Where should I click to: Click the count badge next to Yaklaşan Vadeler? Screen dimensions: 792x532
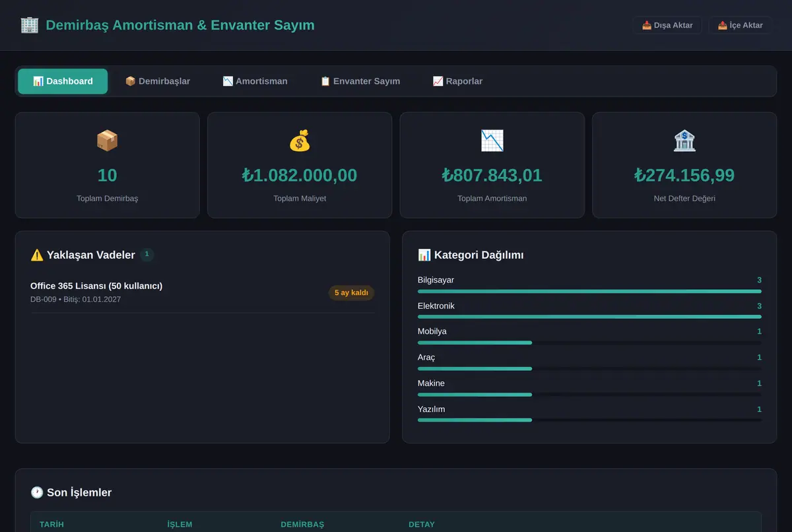[147, 254]
